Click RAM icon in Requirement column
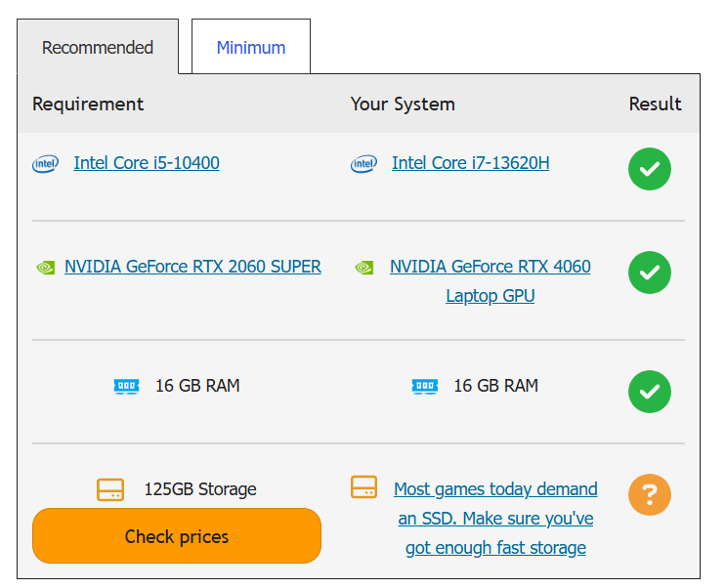Viewport: 726px width, 588px height. (126, 386)
